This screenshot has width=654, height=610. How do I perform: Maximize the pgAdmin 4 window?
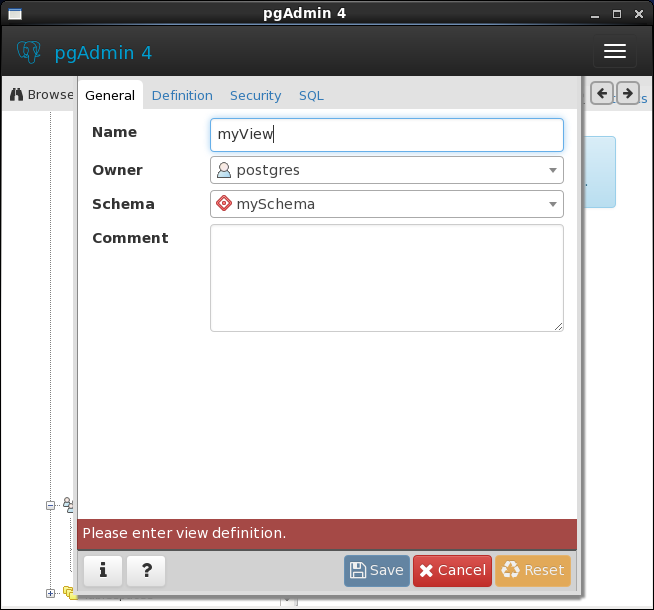pos(616,14)
